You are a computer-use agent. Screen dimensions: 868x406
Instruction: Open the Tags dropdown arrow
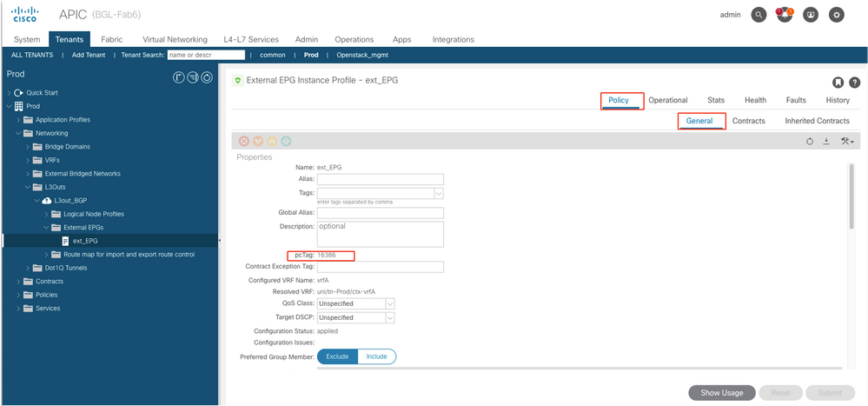point(439,193)
